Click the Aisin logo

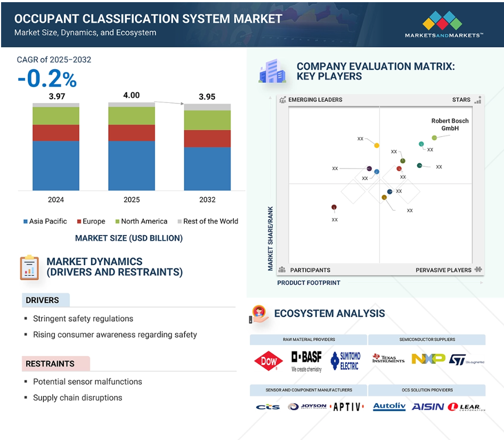[x=428, y=407]
